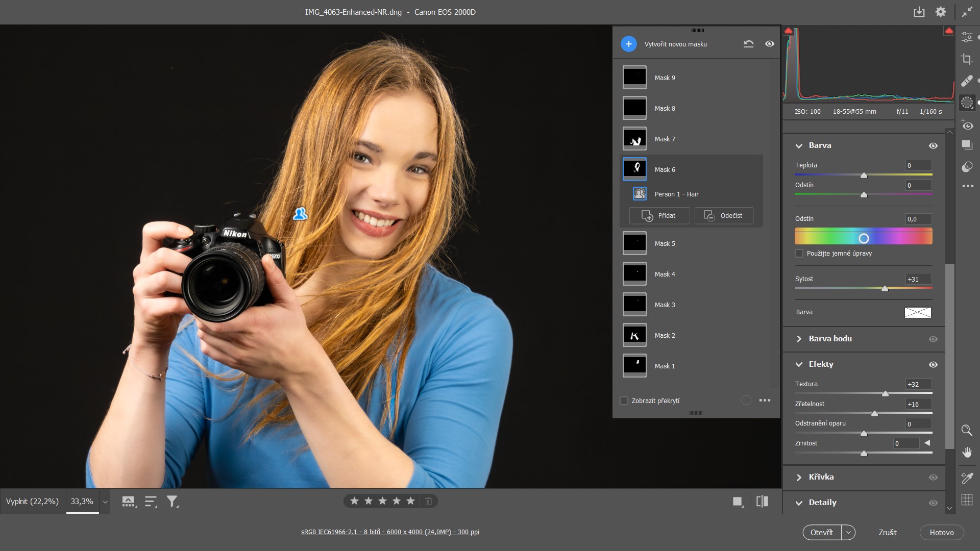Click the save image download icon
Screen dimensions: 980x551
click(919, 12)
